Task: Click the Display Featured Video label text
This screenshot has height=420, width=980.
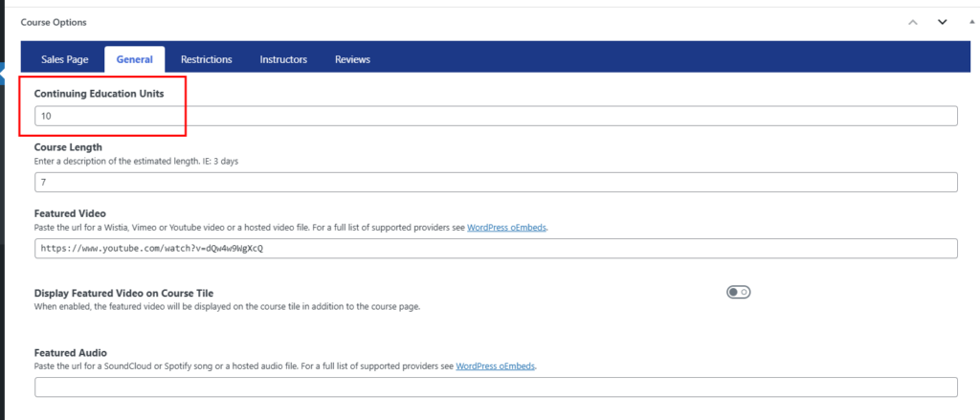Action: 123,293
